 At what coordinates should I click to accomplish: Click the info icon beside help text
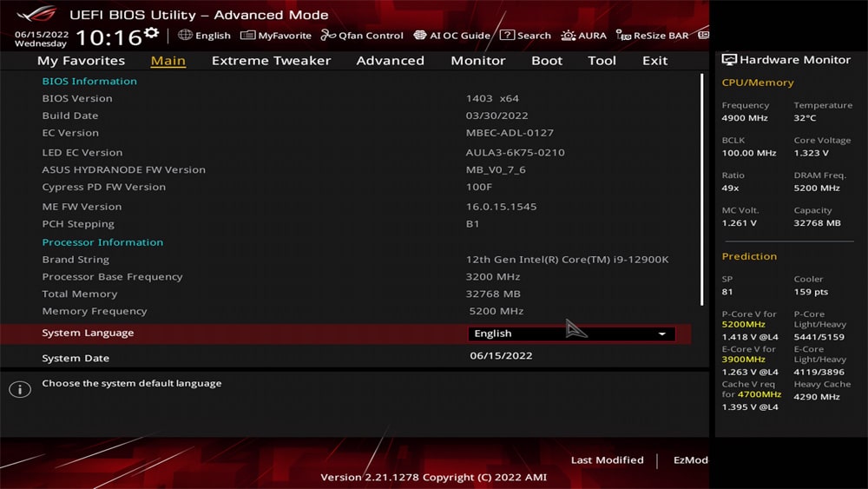tap(20, 389)
